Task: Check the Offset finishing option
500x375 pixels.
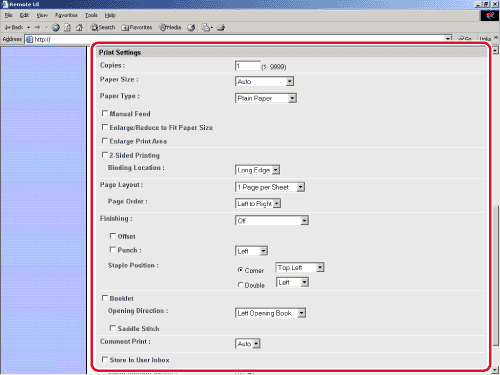Action: pos(113,236)
